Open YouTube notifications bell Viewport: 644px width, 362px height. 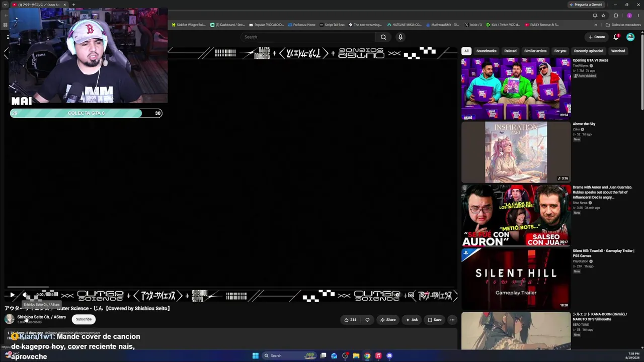(x=616, y=37)
